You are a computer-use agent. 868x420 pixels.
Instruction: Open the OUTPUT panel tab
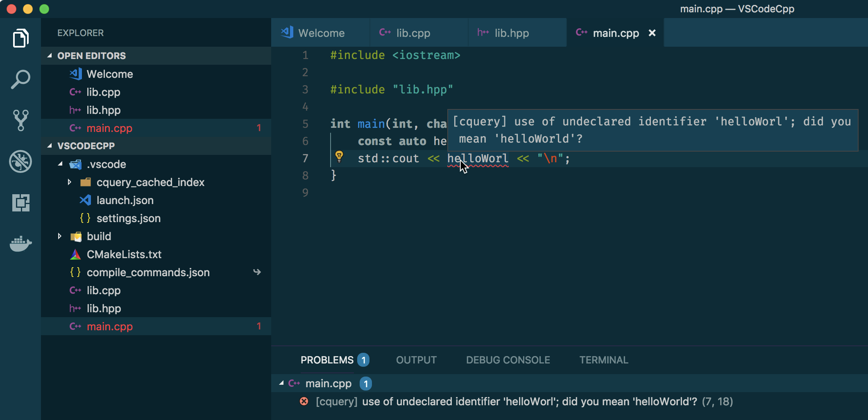click(x=416, y=360)
